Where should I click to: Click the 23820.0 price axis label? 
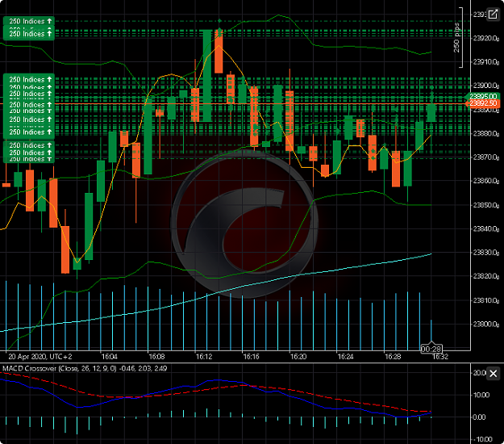pos(486,276)
